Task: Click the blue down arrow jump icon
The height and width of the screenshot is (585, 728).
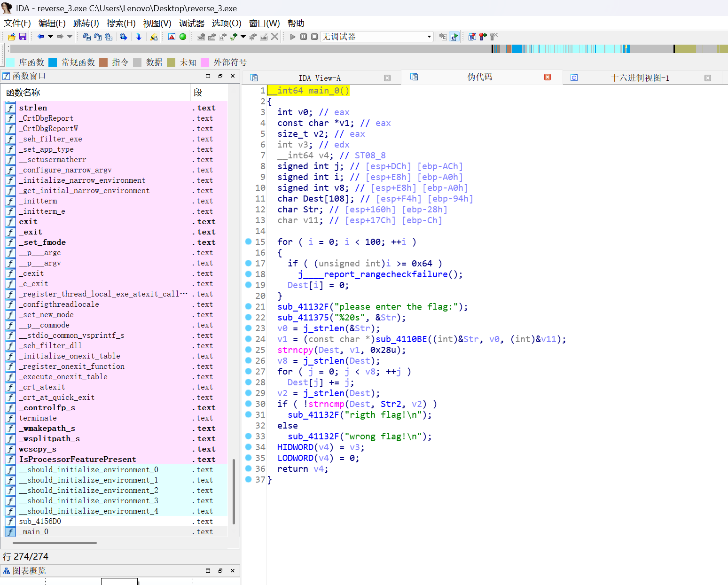Action: [139, 37]
